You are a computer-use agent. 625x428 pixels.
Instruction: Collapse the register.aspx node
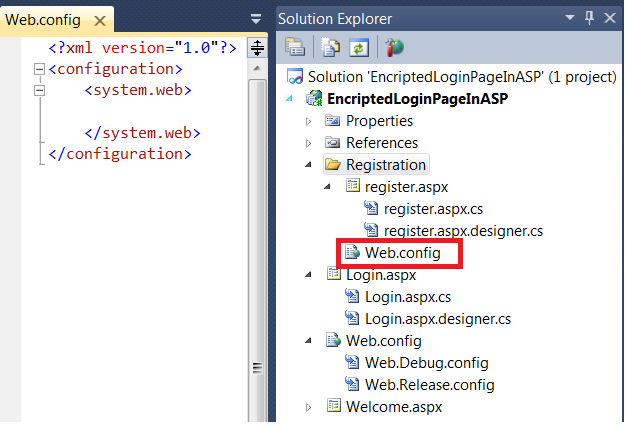pos(327,187)
